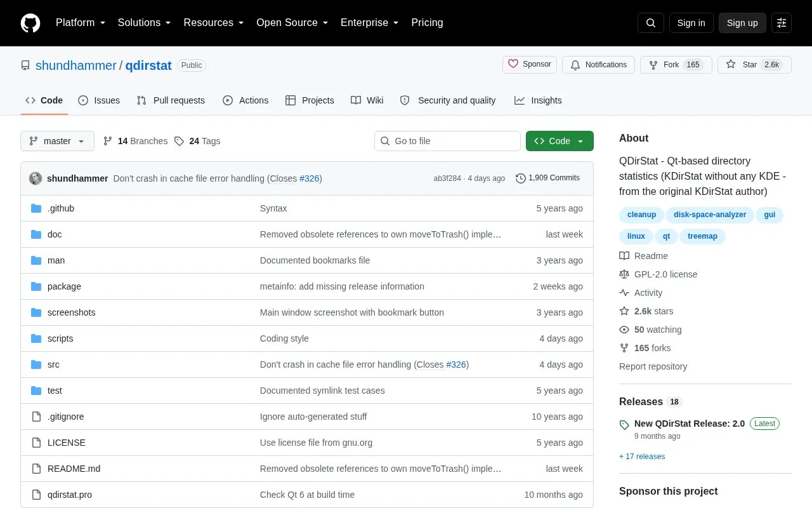This screenshot has width=812, height=508.
Task: Click the .github folder icon
Action: pyautogui.click(x=36, y=208)
